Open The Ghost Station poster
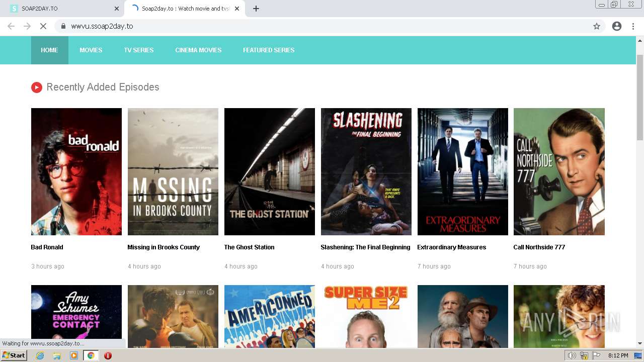644x362 pixels. 270,171
